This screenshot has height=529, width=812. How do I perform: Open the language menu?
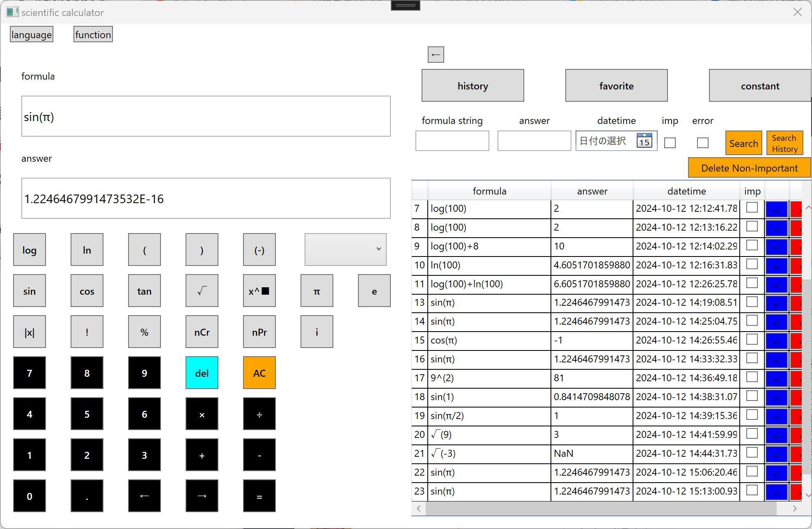pos(32,34)
